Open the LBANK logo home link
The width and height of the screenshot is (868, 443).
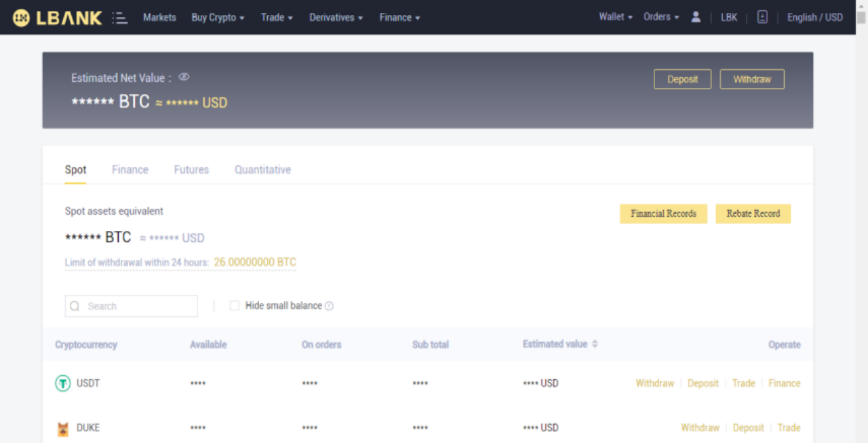[57, 18]
